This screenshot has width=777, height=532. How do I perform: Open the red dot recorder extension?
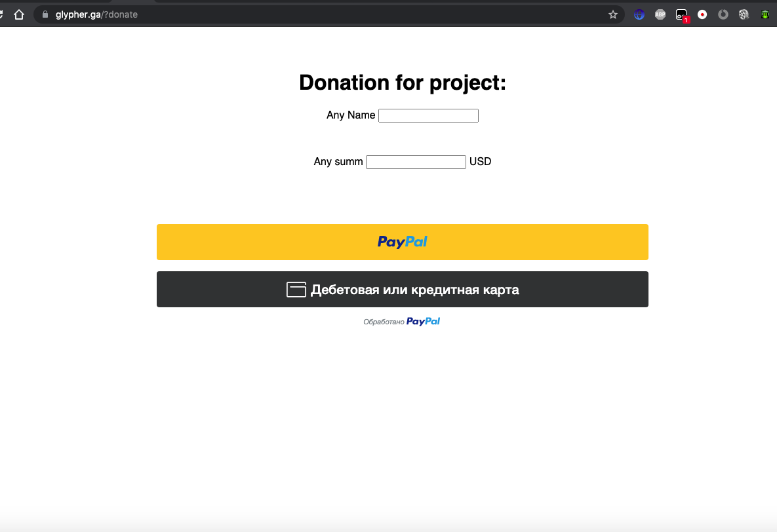tap(702, 15)
